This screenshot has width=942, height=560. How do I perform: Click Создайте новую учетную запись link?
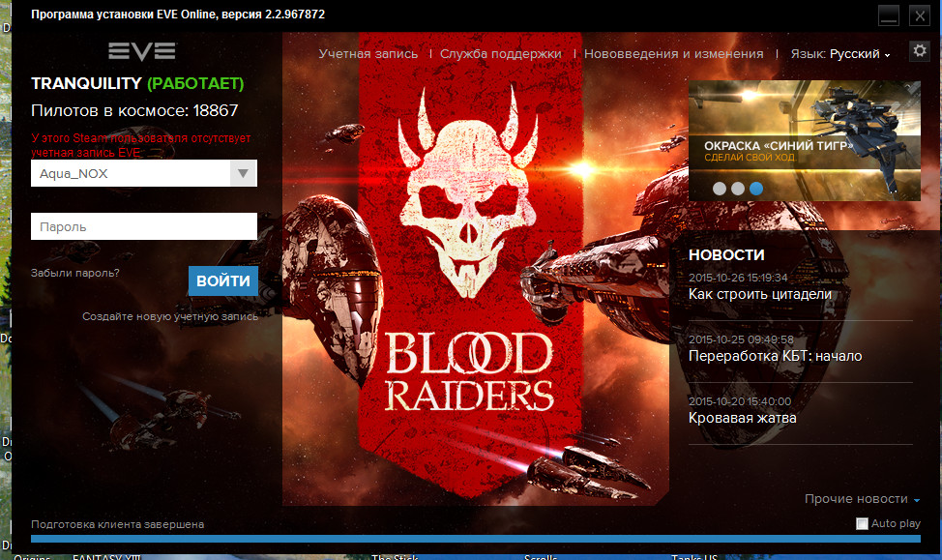click(170, 316)
